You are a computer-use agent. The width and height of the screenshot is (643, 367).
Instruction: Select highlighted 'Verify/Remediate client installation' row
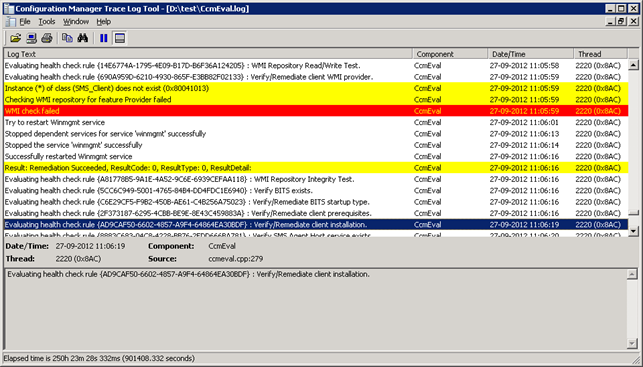[316, 225]
